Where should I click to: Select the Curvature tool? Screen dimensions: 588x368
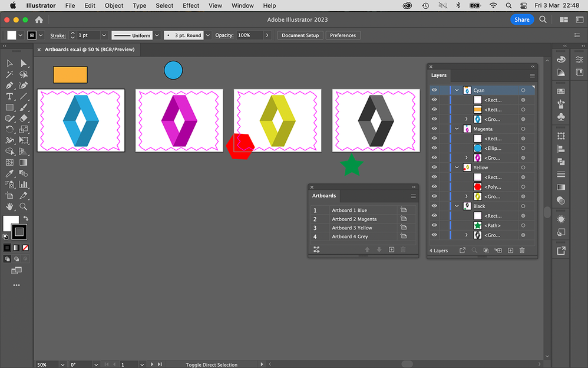pos(24,86)
